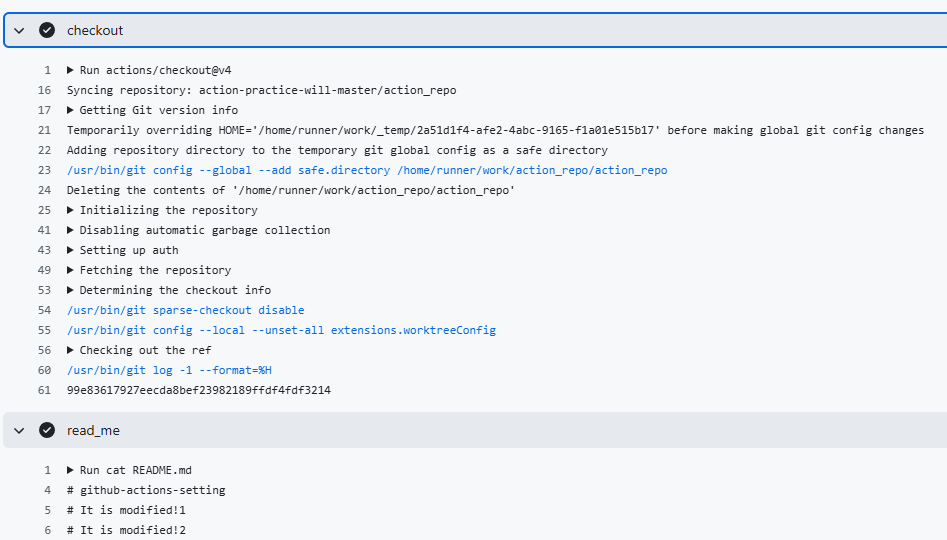
Task: Expand 'Fetching the repository' log group
Action: coord(71,270)
